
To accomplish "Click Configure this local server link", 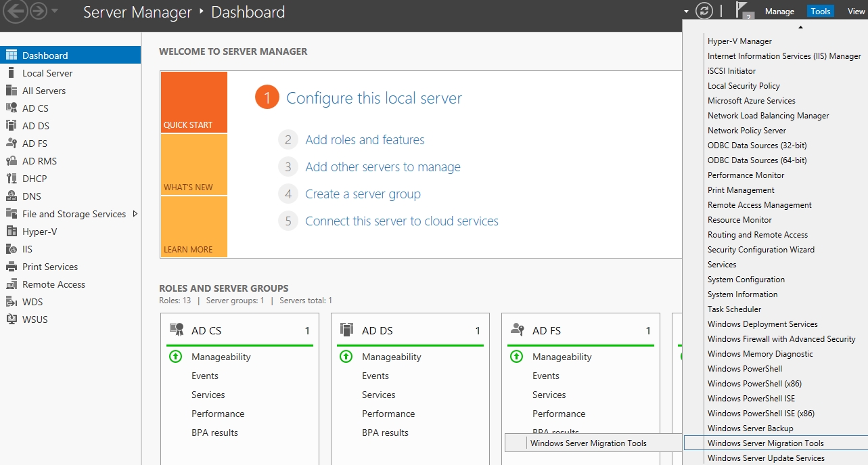I will (374, 98).
